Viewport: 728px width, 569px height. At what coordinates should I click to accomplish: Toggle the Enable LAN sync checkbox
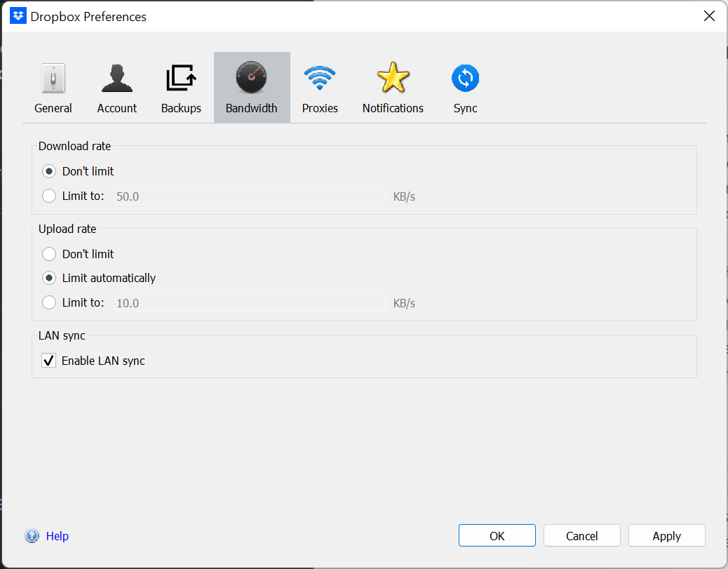(x=49, y=361)
